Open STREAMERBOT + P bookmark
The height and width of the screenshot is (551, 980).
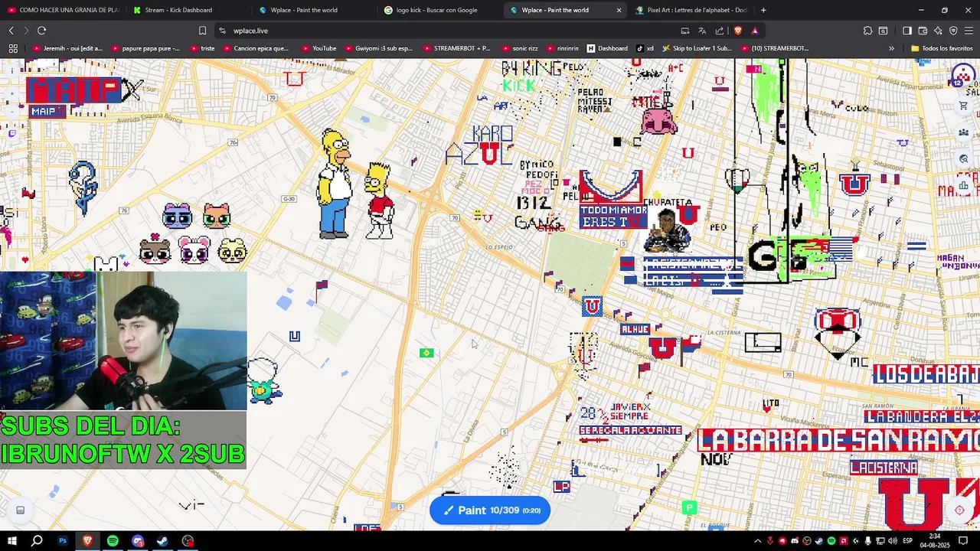[456, 48]
